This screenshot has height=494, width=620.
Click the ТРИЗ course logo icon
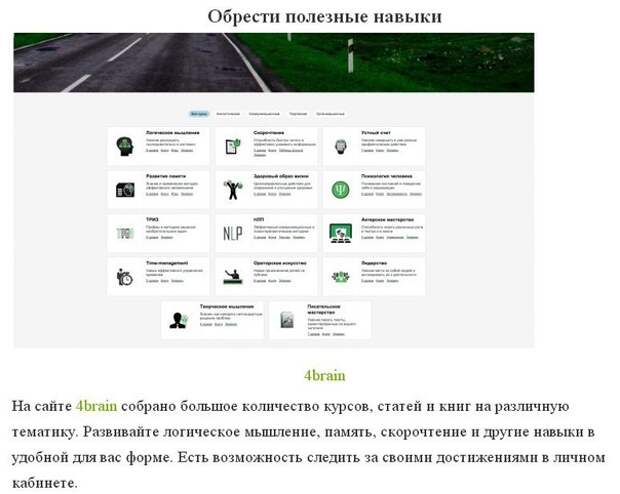[125, 233]
